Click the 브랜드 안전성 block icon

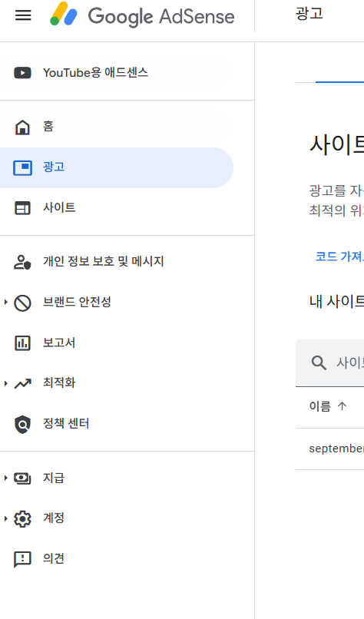(22, 303)
